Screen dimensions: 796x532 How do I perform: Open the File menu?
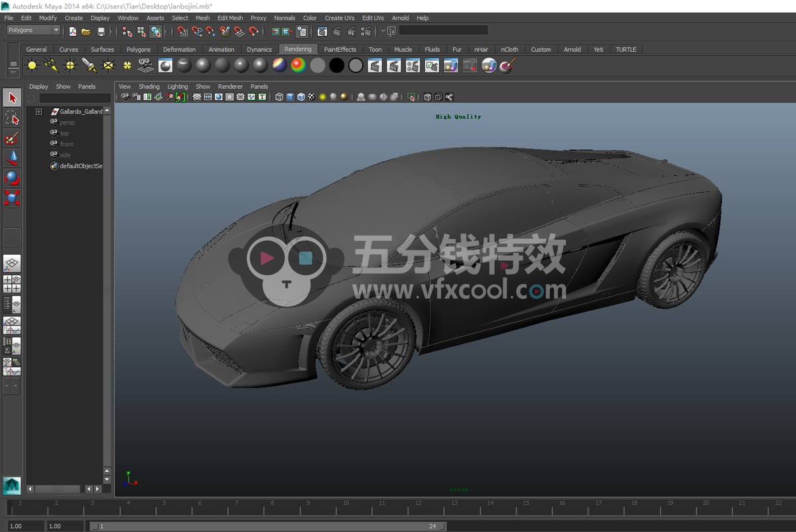[9, 18]
